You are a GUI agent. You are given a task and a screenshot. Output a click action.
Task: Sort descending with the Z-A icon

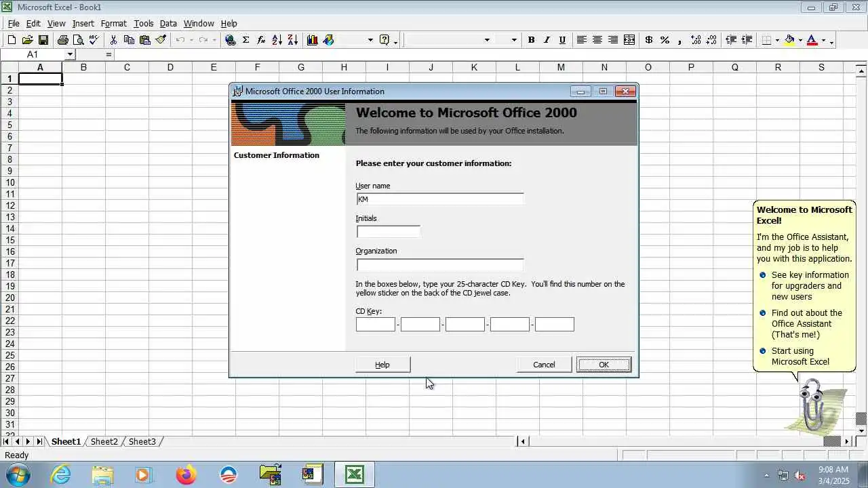(293, 40)
